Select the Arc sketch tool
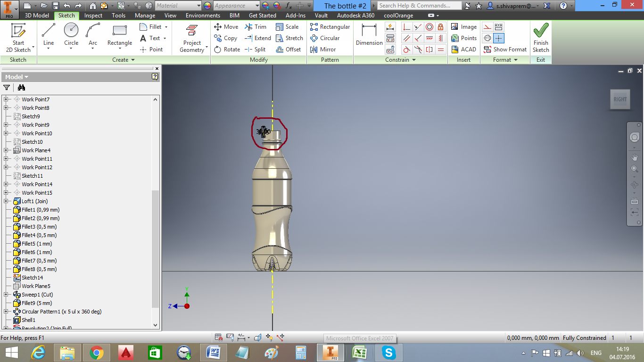The height and width of the screenshot is (362, 644). click(93, 37)
